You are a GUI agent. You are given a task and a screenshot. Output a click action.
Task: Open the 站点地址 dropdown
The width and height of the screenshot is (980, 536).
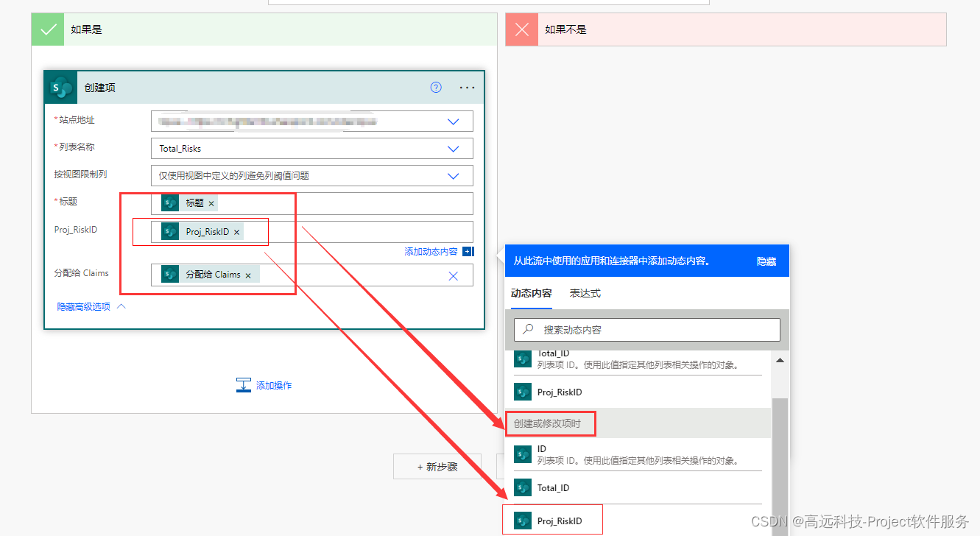pyautogui.click(x=453, y=121)
